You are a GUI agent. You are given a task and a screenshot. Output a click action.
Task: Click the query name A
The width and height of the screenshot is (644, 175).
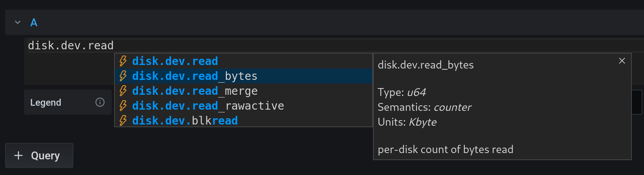point(34,23)
